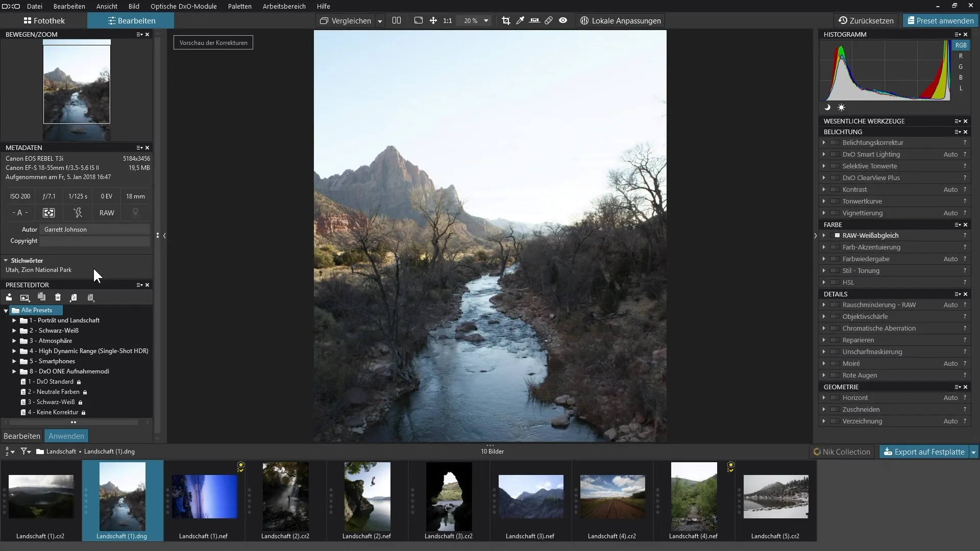Toggle highlight clipping sun icon
The height and width of the screenshot is (551, 980).
[841, 107]
